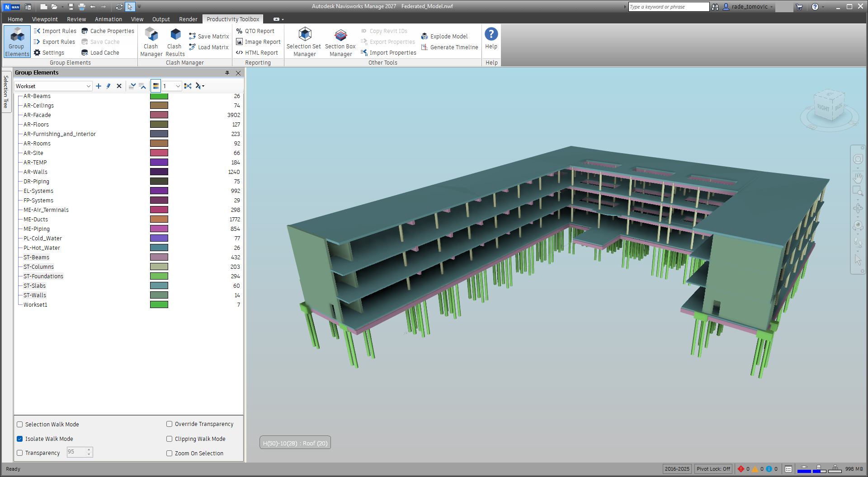Screen dimensions: 868x477
Task: Select the EL-Systems group row
Action: [129, 191]
